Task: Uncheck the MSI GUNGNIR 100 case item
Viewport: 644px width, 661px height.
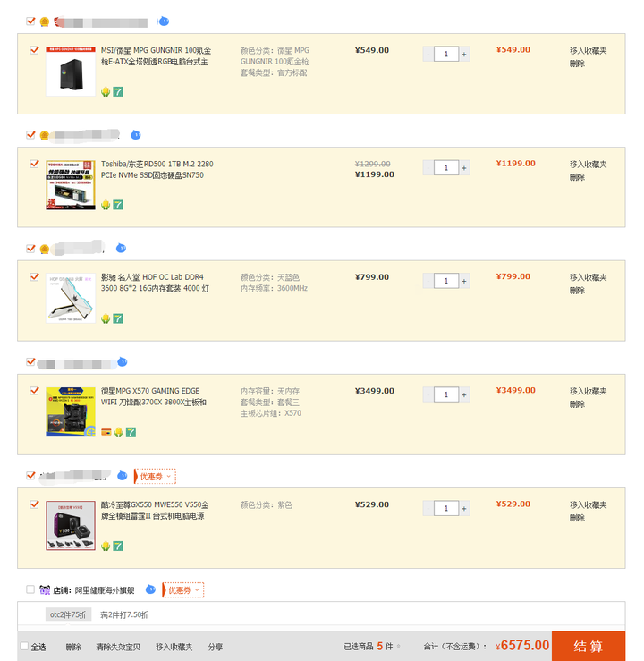Action: (35, 50)
